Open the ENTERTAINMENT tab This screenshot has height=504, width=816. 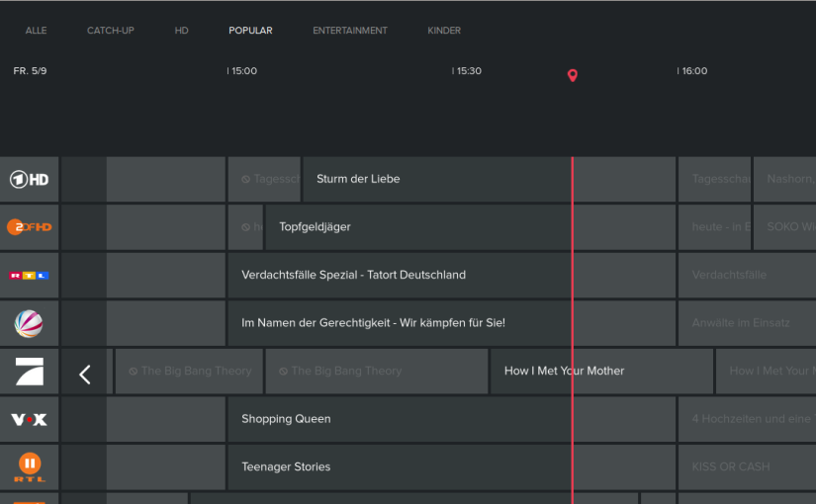(350, 31)
